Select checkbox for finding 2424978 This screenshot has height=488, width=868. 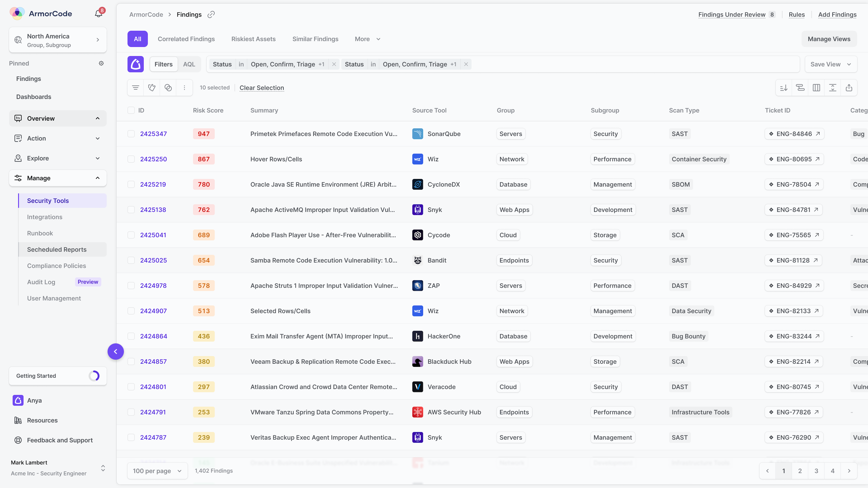click(x=131, y=286)
